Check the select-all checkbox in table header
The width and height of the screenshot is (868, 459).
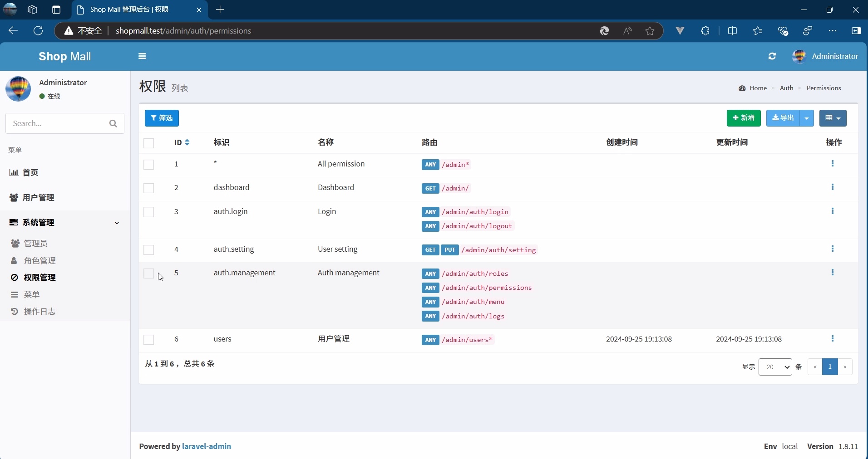coord(149,144)
